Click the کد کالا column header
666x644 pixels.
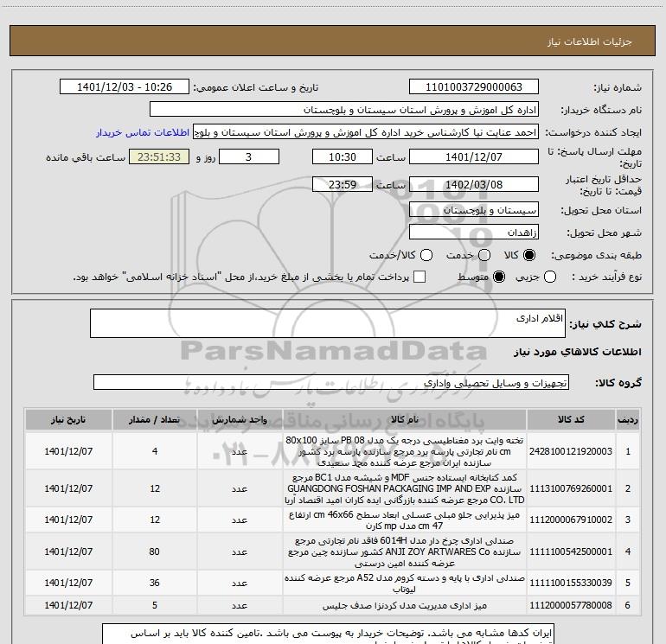tap(571, 419)
